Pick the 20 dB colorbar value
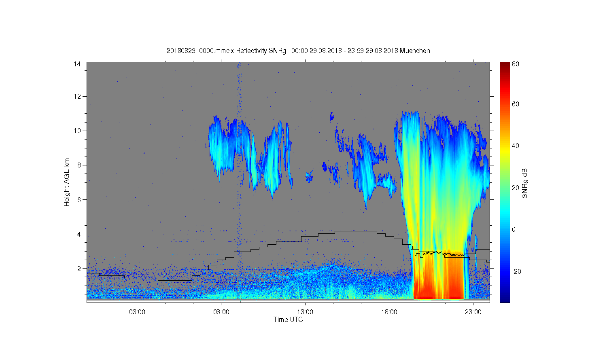The width and height of the screenshot is (607, 364). [x=516, y=188]
